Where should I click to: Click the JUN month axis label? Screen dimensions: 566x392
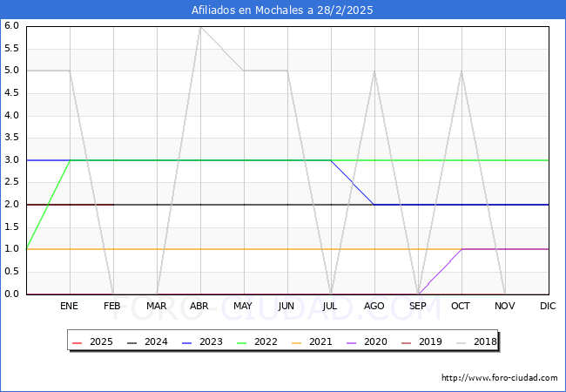coord(286,306)
